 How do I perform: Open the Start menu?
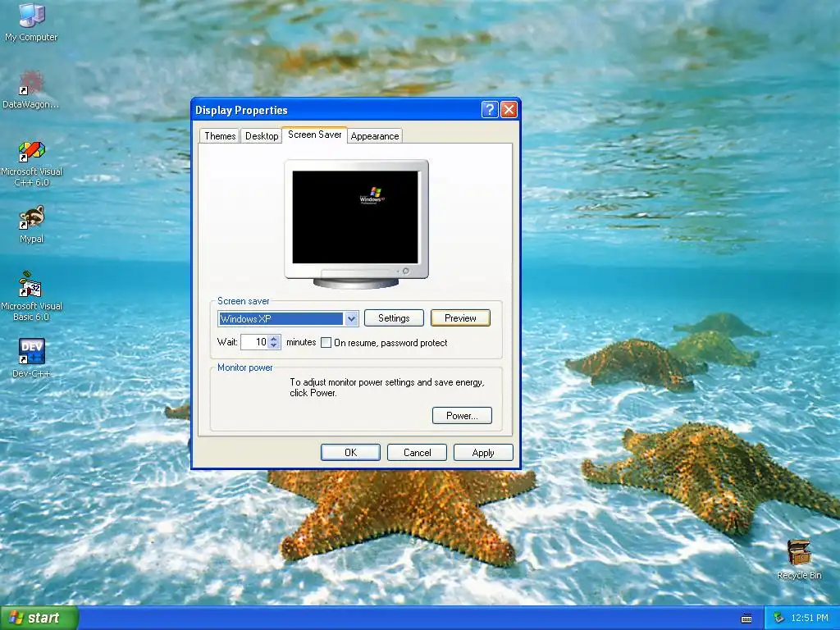pyautogui.click(x=39, y=618)
